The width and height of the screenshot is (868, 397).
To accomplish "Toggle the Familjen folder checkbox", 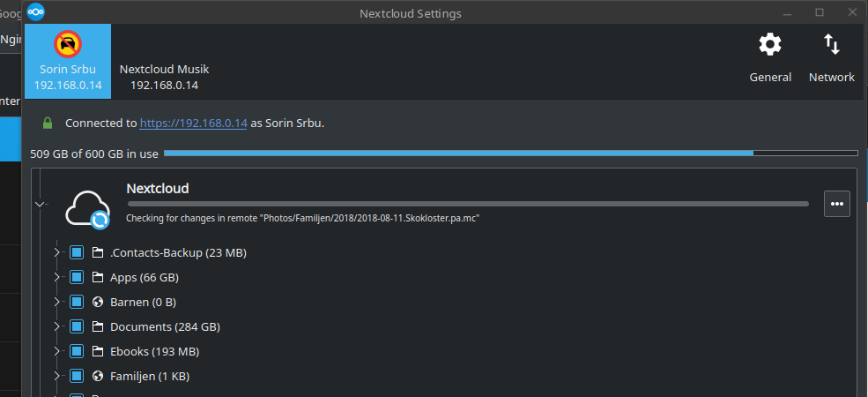I will 77,377.
